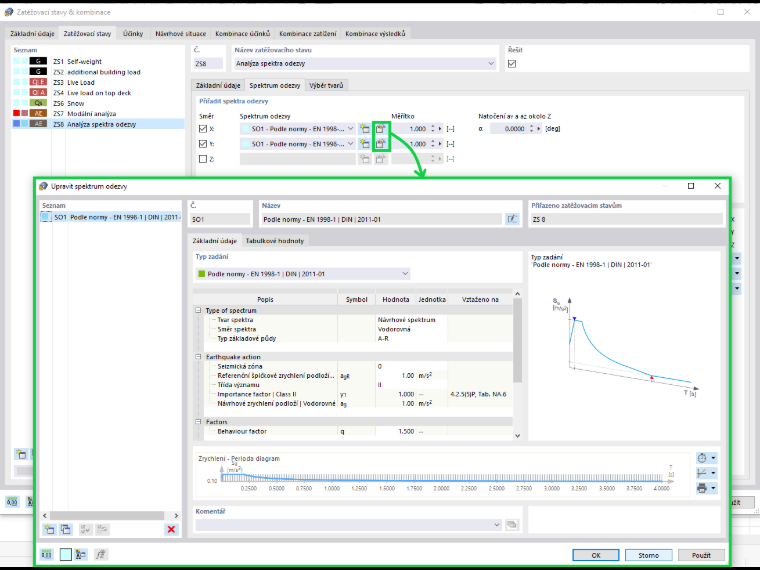Click printer icon beside diagram

702,488
